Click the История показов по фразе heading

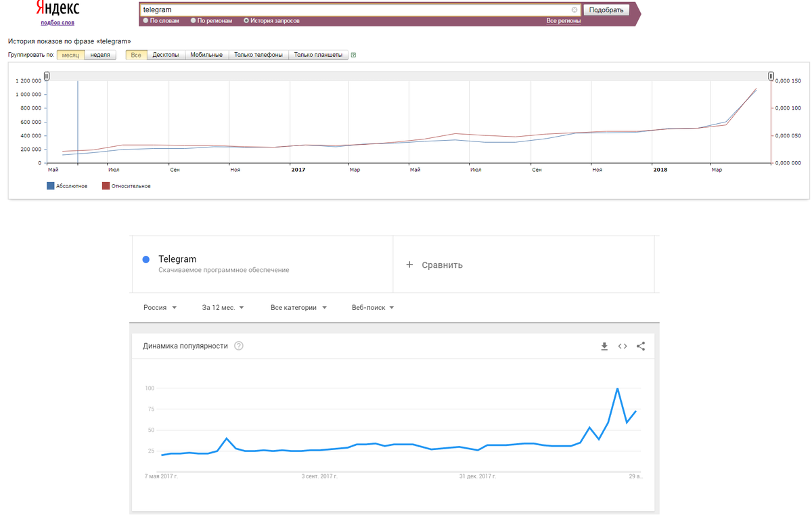[x=69, y=41]
